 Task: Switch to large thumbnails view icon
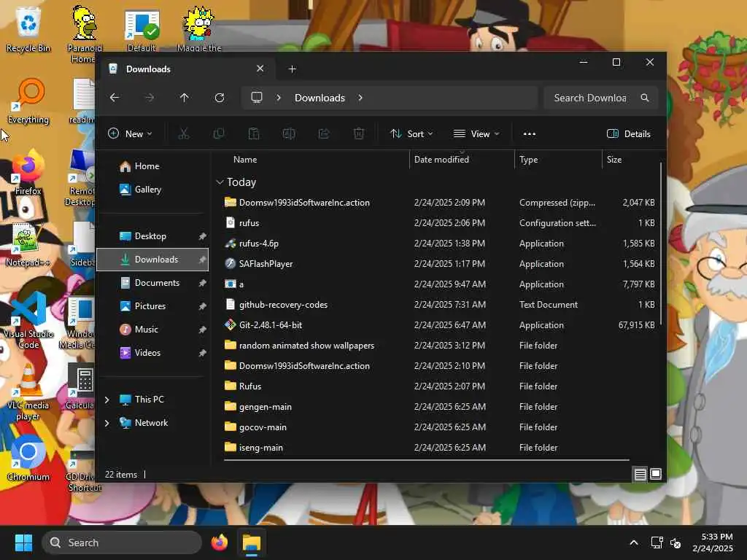click(x=656, y=474)
